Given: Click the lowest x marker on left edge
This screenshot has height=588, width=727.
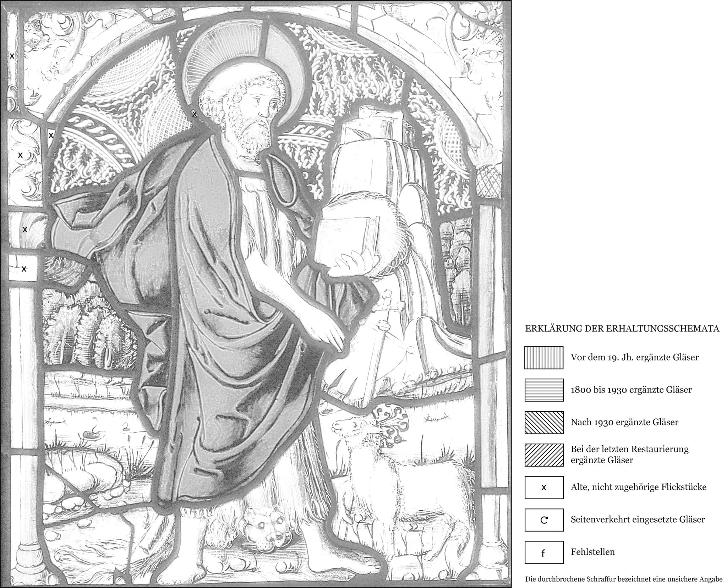Looking at the screenshot, I should coord(24,269).
